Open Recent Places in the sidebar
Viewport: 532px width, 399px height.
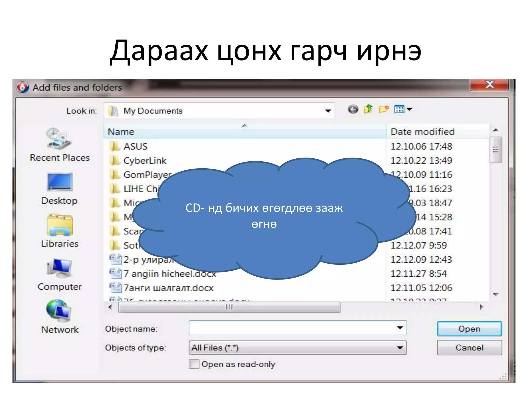[x=59, y=145]
